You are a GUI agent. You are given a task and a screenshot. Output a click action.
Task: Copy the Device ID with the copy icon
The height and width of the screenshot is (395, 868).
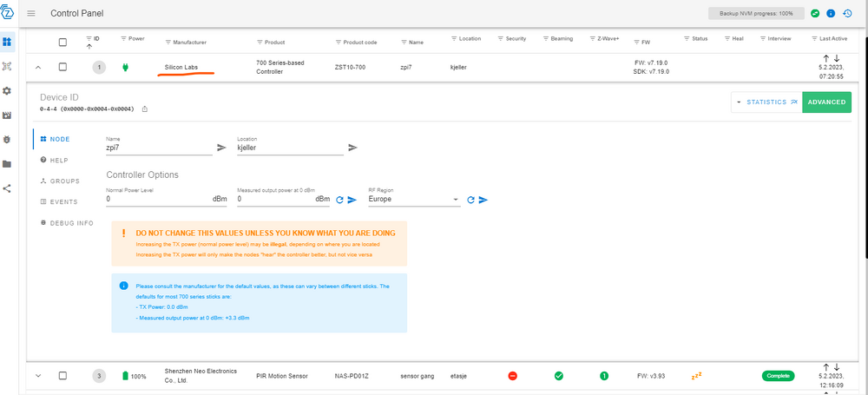(x=145, y=109)
